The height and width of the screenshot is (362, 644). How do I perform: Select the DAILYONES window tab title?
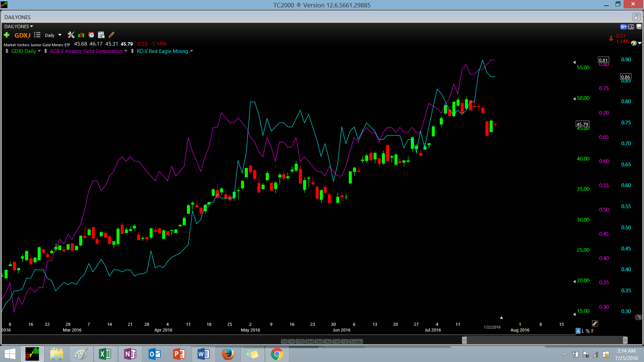[17, 17]
